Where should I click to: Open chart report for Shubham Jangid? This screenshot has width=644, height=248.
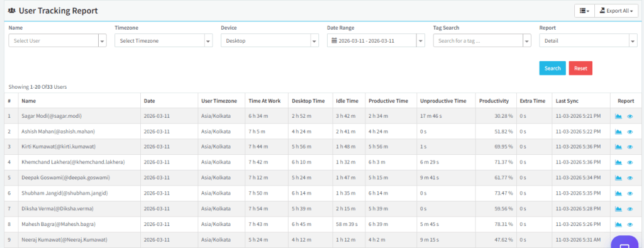click(618, 193)
